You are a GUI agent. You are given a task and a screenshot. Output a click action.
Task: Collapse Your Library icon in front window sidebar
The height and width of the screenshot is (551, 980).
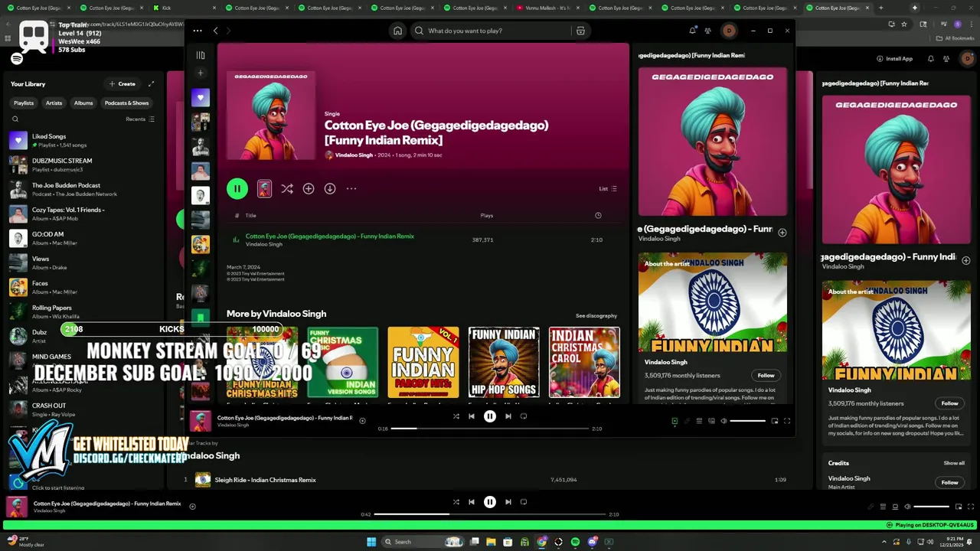coord(201,55)
